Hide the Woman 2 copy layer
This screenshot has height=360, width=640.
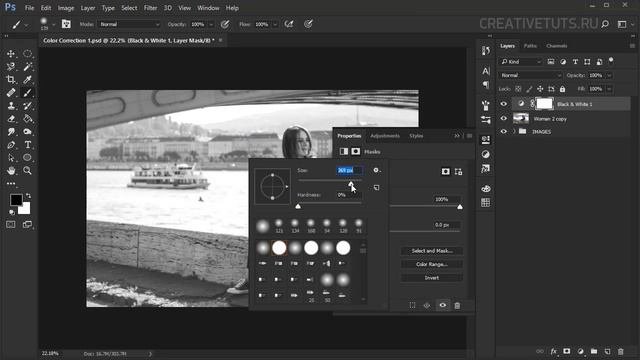503,119
